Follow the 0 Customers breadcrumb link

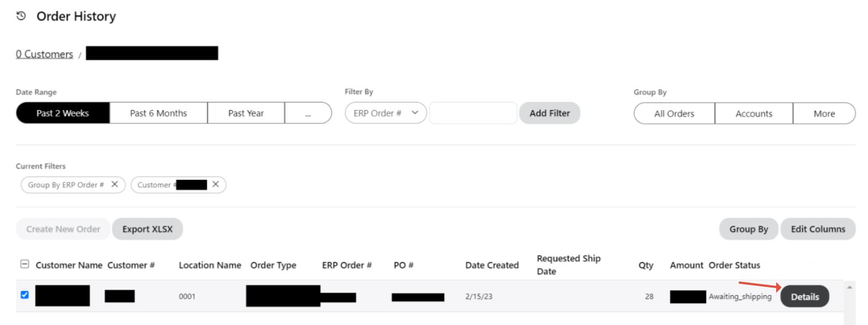45,54
